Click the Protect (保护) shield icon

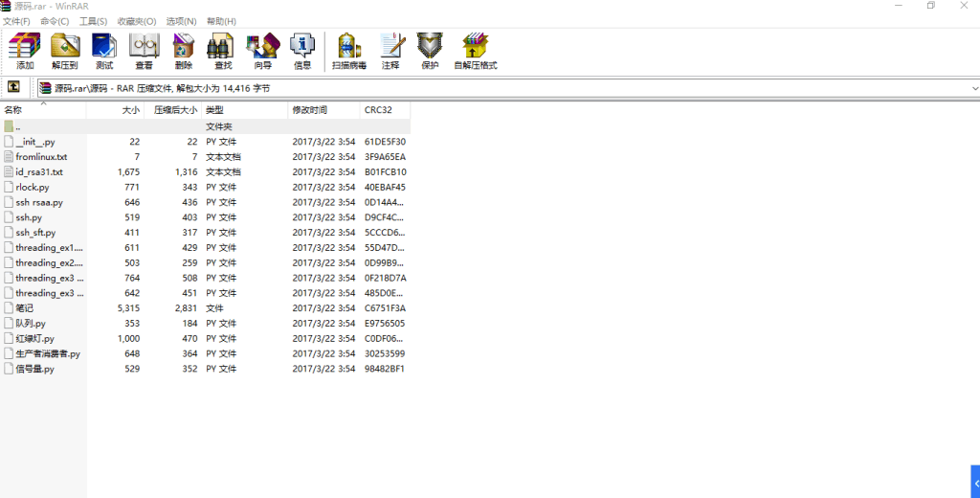pos(430,51)
